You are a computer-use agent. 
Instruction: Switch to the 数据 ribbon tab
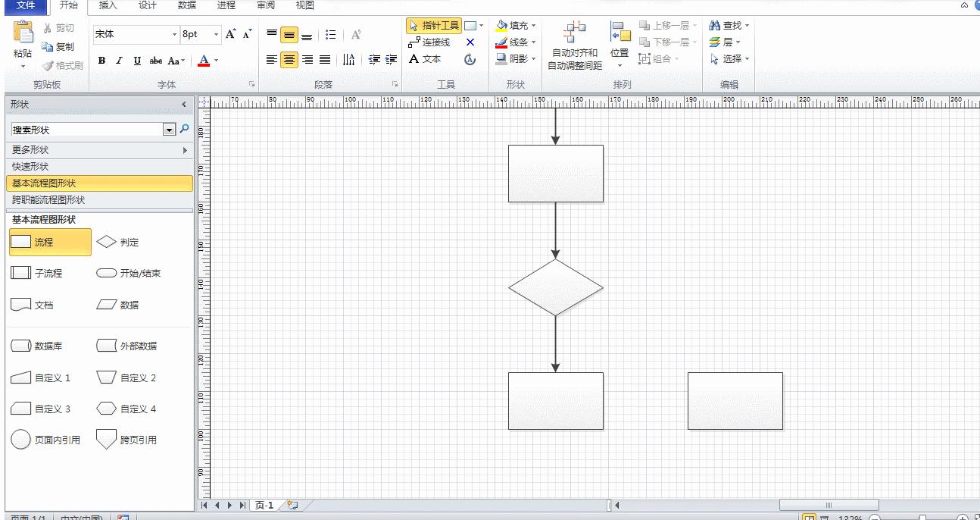(x=187, y=5)
